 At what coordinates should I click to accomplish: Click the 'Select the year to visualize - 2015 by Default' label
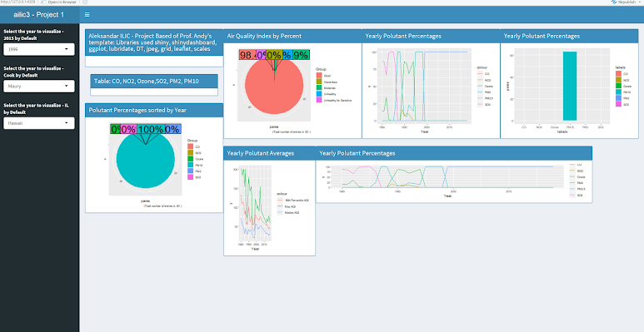33,35
